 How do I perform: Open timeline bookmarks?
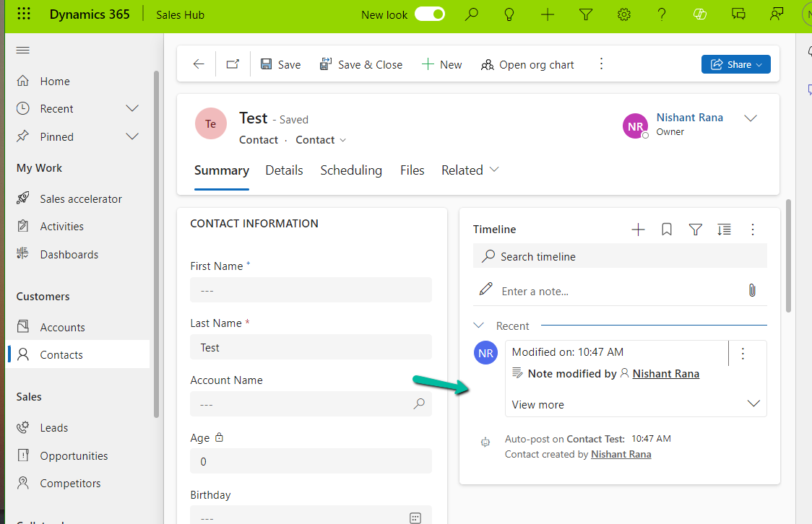click(x=666, y=229)
